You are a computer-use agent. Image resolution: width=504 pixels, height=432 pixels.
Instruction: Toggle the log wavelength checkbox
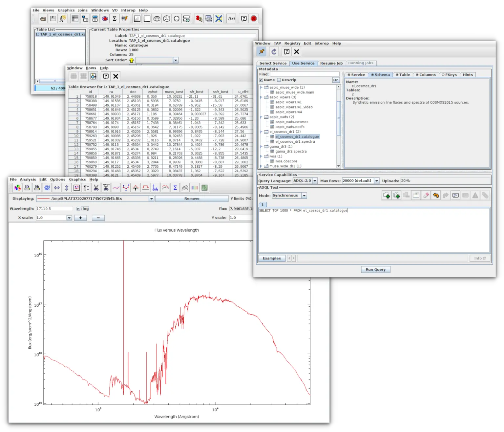click(78, 209)
